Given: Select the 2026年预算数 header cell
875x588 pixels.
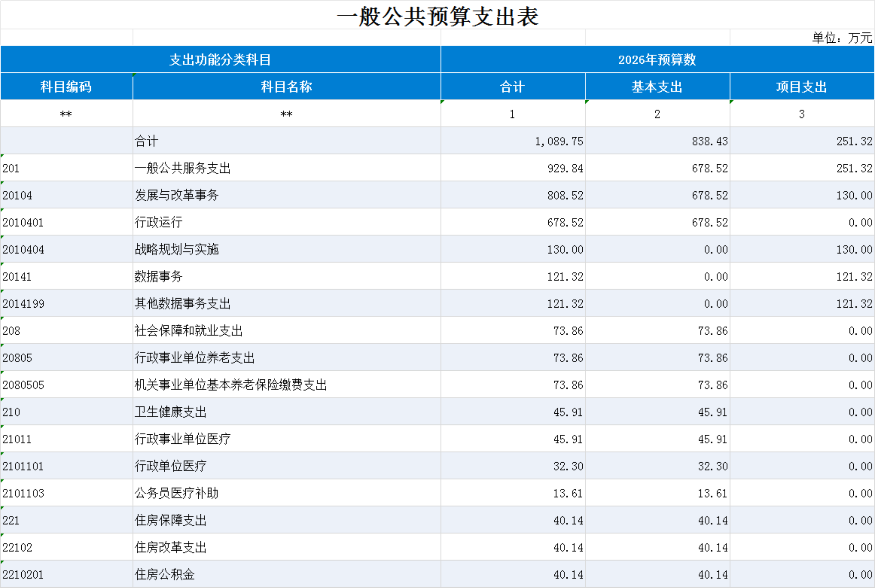Looking at the screenshot, I should pos(657,60).
